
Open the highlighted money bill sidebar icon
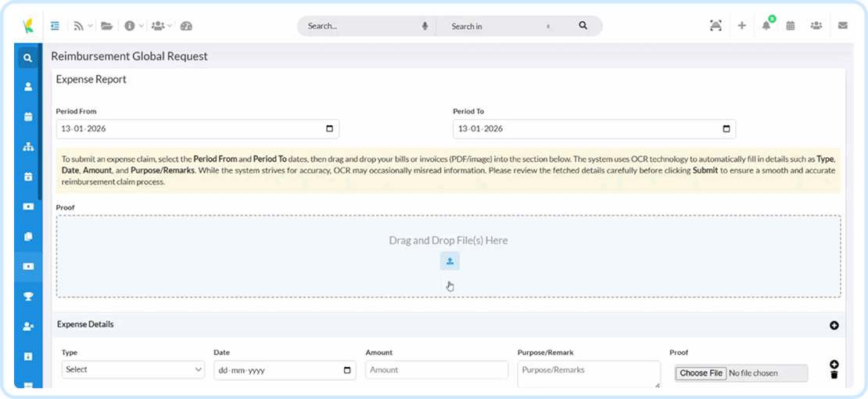click(28, 266)
